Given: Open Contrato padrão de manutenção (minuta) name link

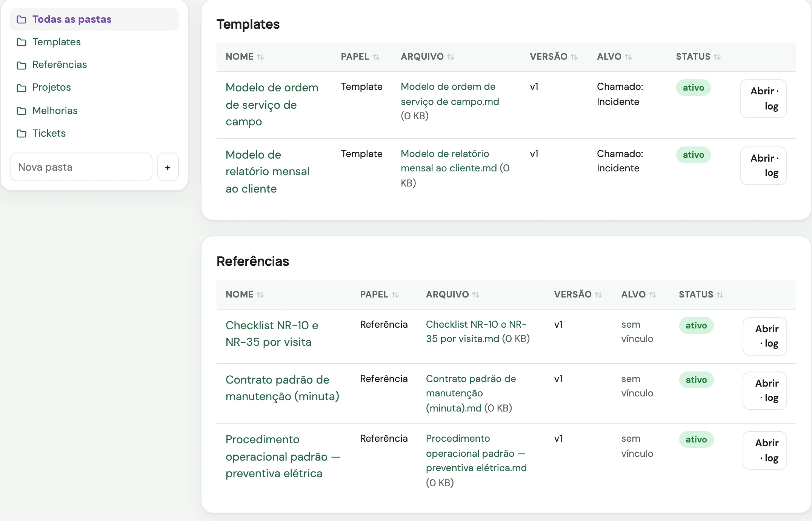Looking at the screenshot, I should pyautogui.click(x=283, y=388).
